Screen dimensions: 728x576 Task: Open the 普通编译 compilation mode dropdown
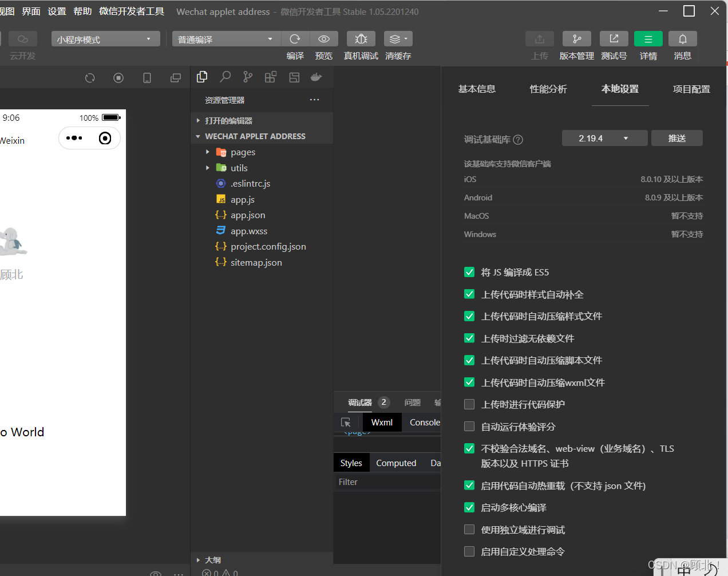[x=226, y=39]
